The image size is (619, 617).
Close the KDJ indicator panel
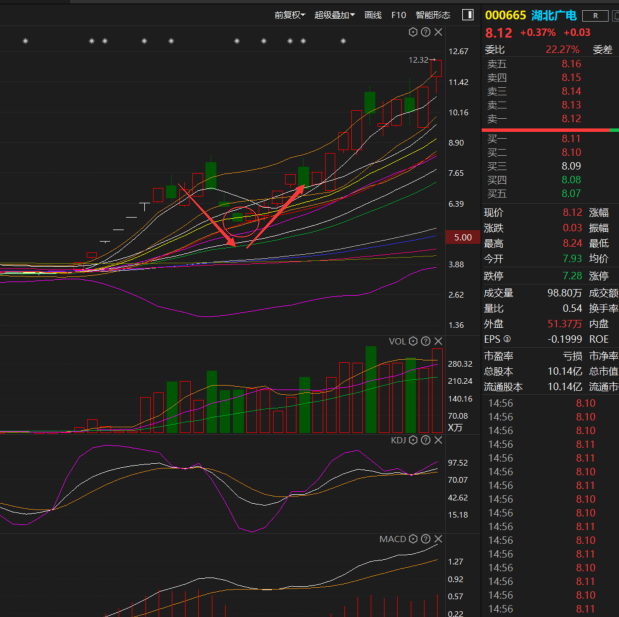click(x=439, y=439)
